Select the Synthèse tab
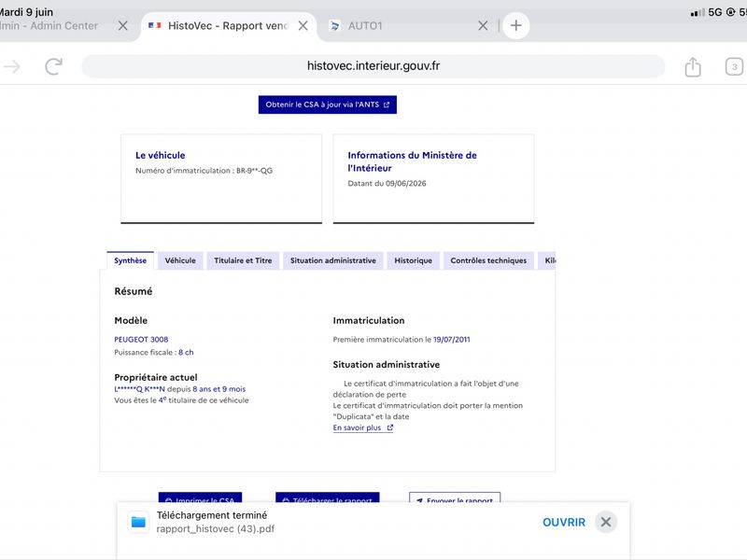This screenshot has height=560, width=747. pos(130,260)
